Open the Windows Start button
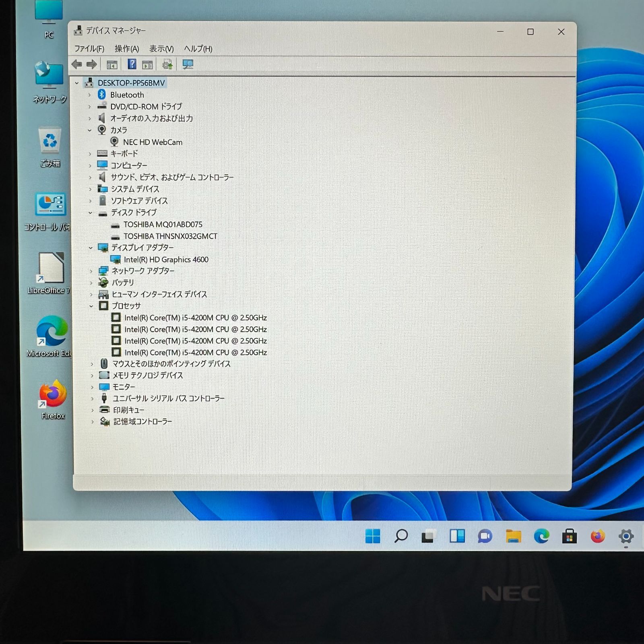Image resolution: width=644 pixels, height=644 pixels. coord(373,536)
